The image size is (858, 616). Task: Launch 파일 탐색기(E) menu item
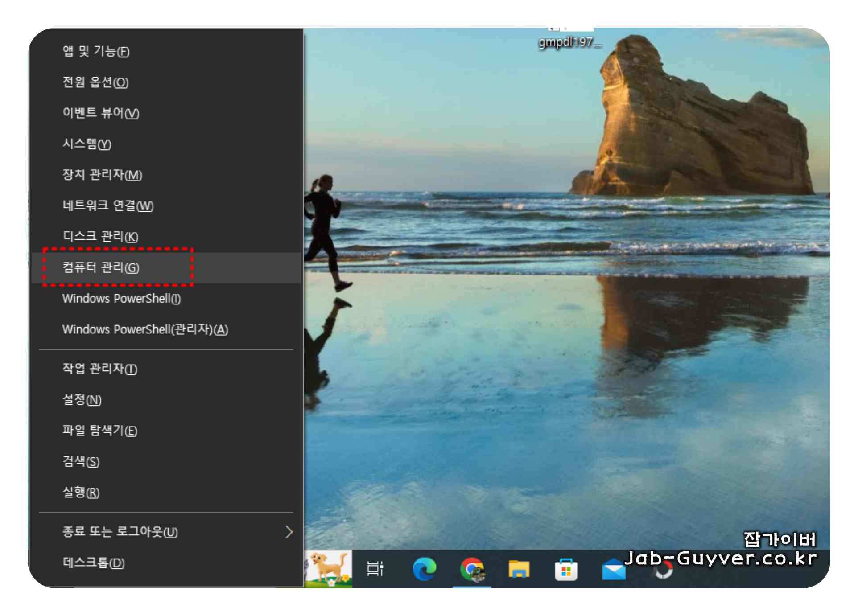tap(167, 430)
